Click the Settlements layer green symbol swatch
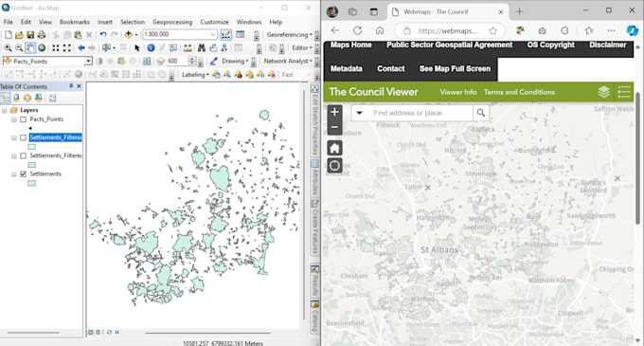 pyautogui.click(x=31, y=183)
